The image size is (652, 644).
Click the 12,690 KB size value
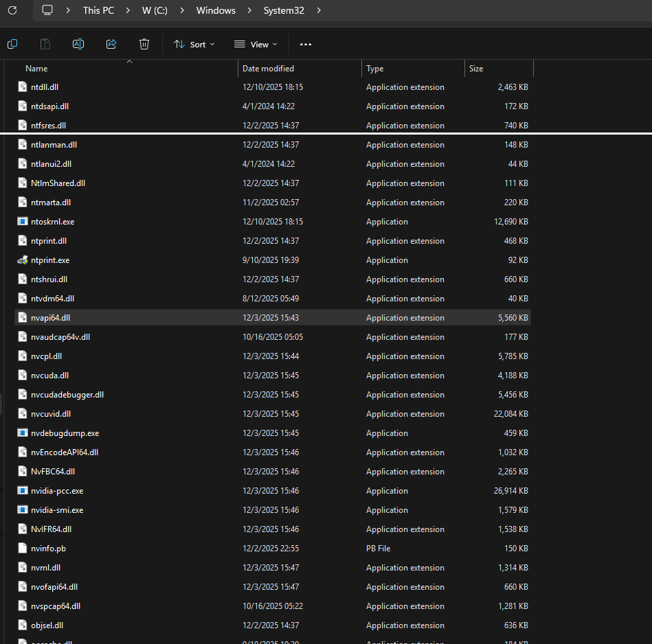pyautogui.click(x=511, y=222)
